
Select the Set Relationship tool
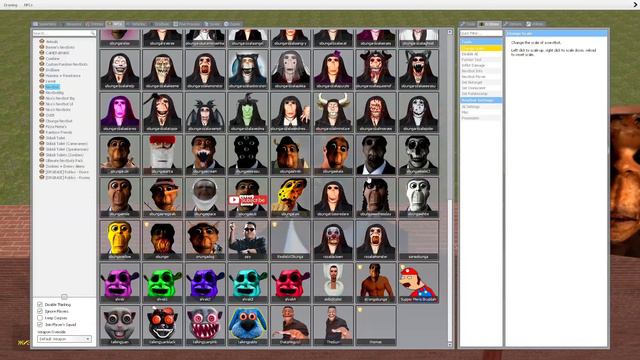click(x=481, y=94)
